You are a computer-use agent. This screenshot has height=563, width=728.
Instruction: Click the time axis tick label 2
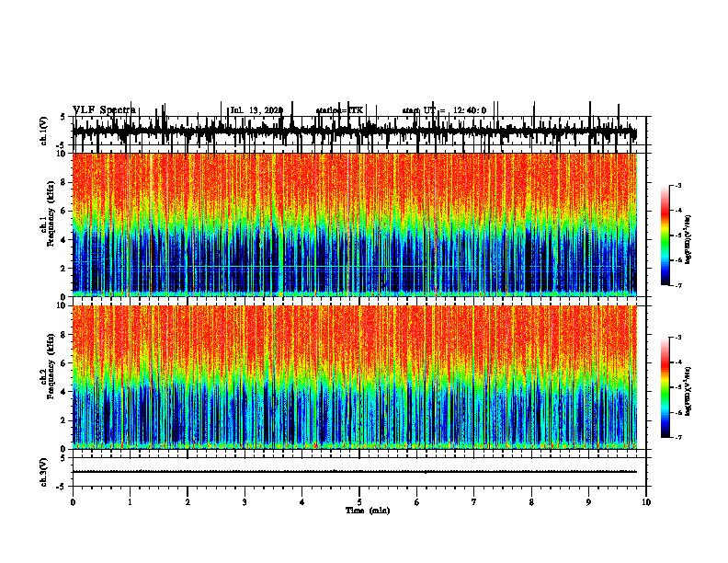[x=188, y=502]
